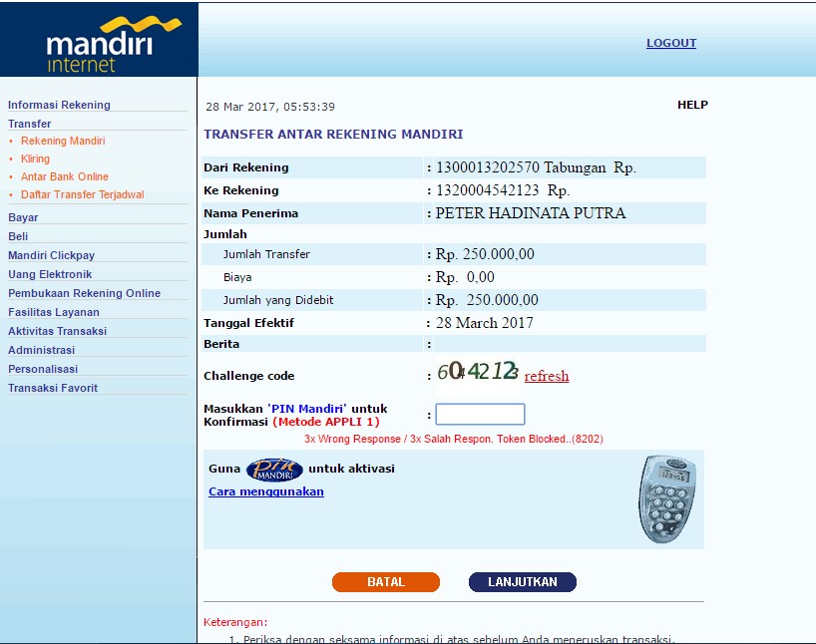816x644 pixels.
Task: Open Mandiri Clickpay menu
Action: click(52, 255)
